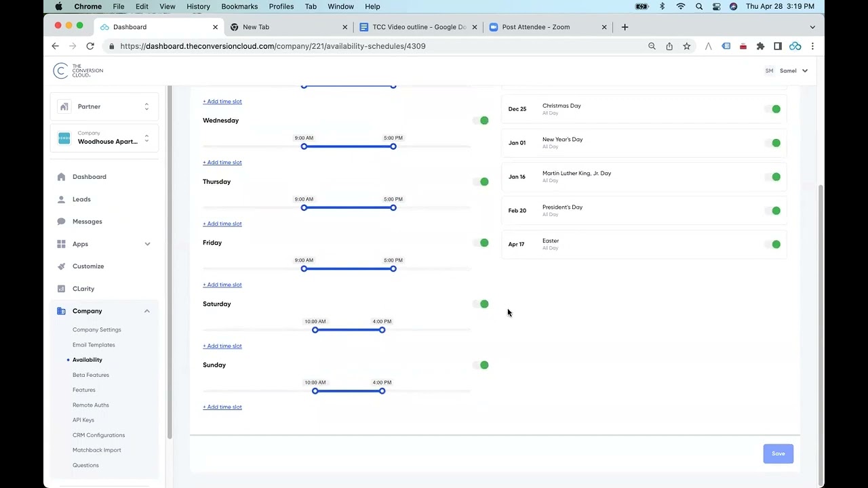The height and width of the screenshot is (488, 868).
Task: Open the Woodhouse Apartments company selector
Action: coord(104,138)
